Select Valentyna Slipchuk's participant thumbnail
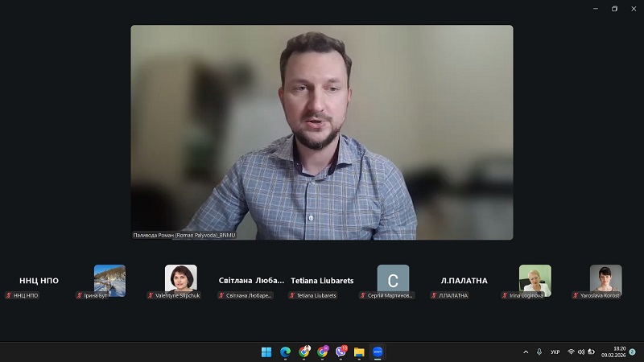The width and height of the screenshot is (644, 362). pyautogui.click(x=180, y=280)
